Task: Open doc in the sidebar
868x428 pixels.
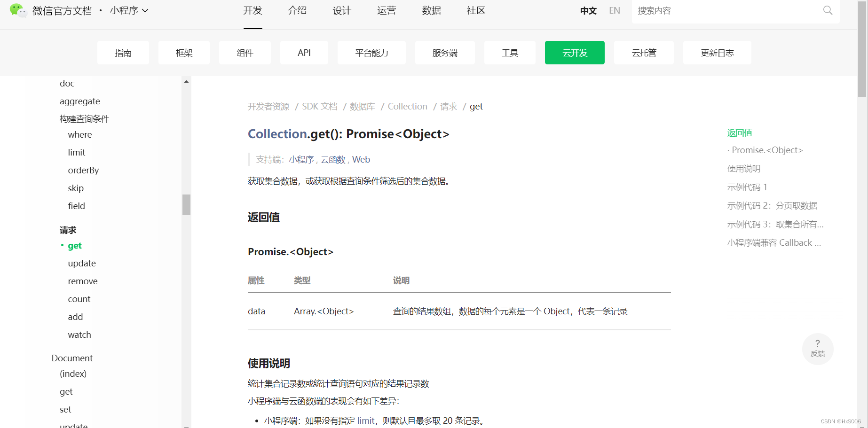Action: pos(67,83)
